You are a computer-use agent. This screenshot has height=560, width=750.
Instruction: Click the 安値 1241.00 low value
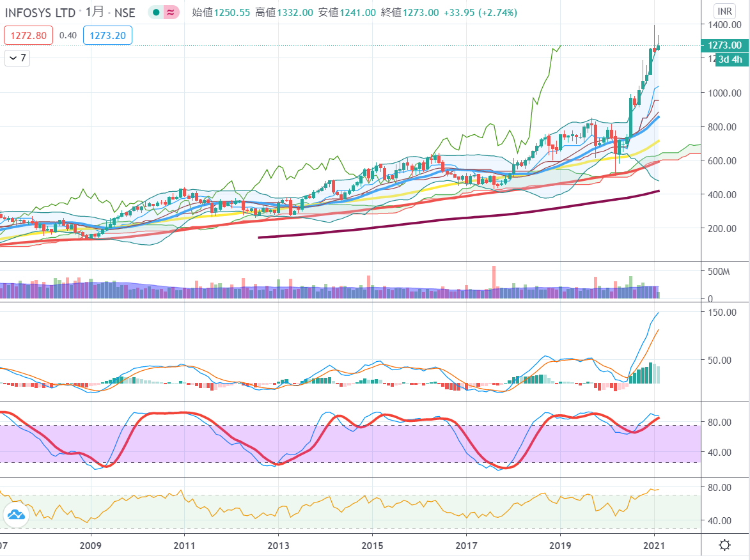pyautogui.click(x=347, y=12)
